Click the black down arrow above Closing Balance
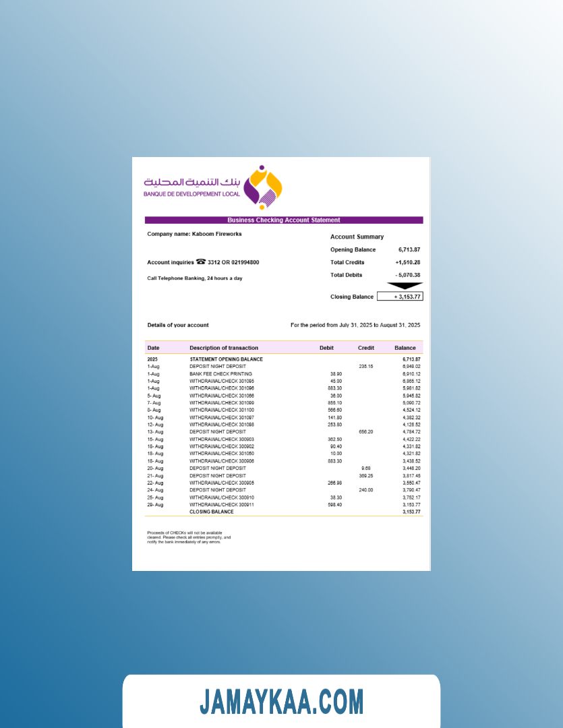The height and width of the screenshot is (728, 563). (x=405, y=286)
